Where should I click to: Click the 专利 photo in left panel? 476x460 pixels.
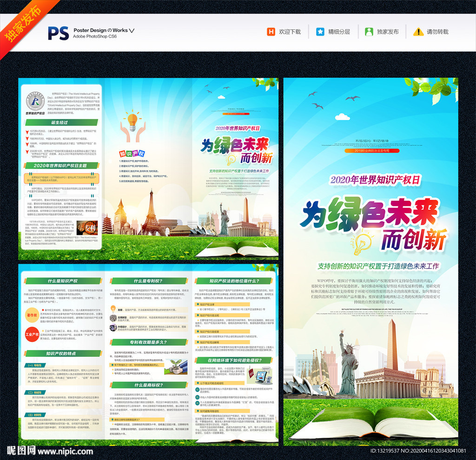[x=87, y=227]
